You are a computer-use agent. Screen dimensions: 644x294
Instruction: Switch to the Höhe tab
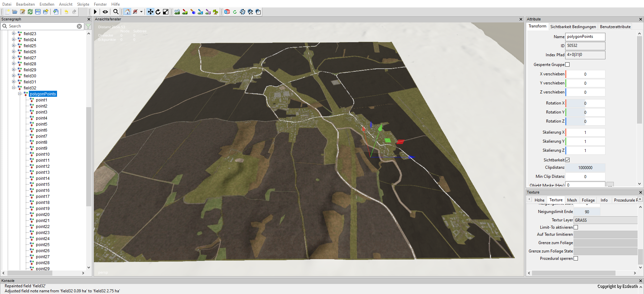coord(539,200)
